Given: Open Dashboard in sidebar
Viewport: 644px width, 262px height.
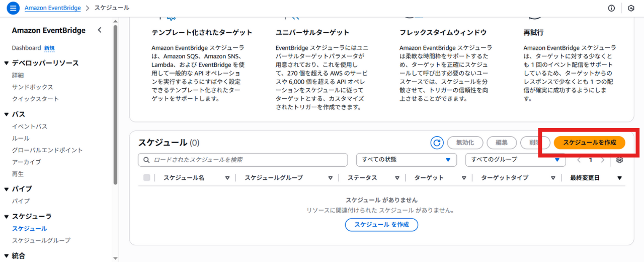Looking at the screenshot, I should click(x=26, y=48).
